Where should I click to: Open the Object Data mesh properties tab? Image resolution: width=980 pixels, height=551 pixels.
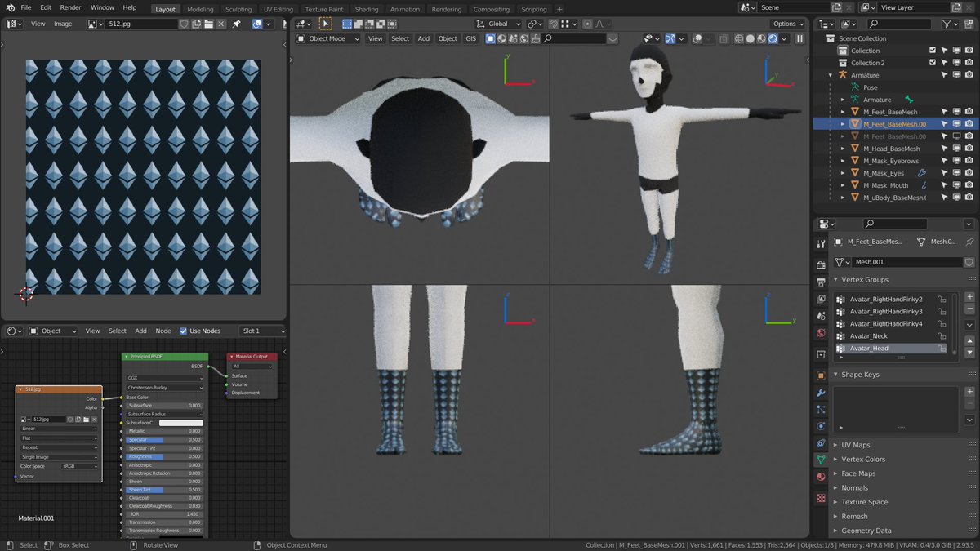tap(821, 460)
